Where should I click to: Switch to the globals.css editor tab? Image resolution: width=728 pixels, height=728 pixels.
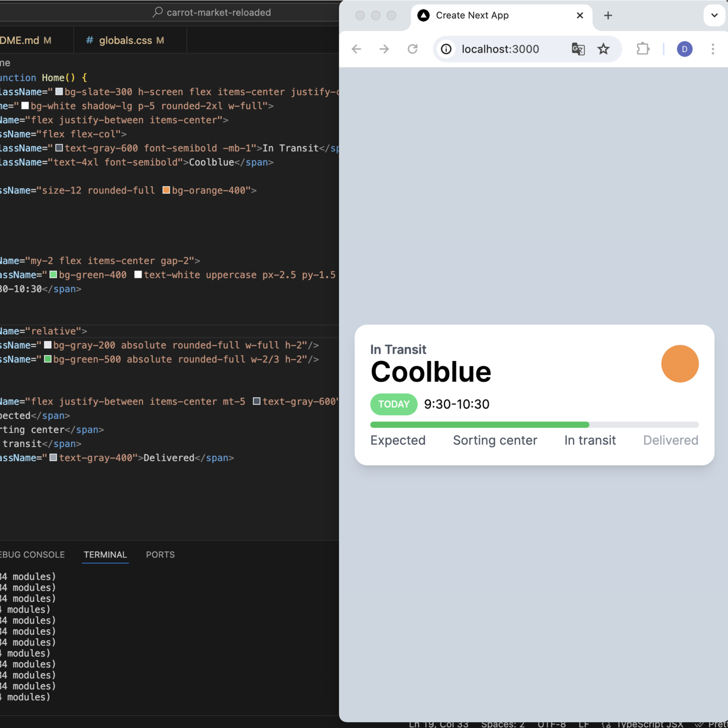coord(130,40)
